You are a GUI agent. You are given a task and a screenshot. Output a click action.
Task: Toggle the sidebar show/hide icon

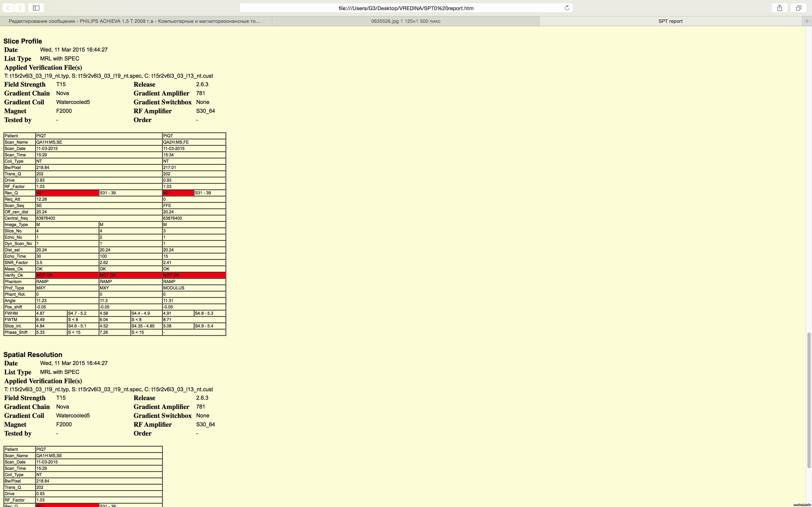[36, 8]
